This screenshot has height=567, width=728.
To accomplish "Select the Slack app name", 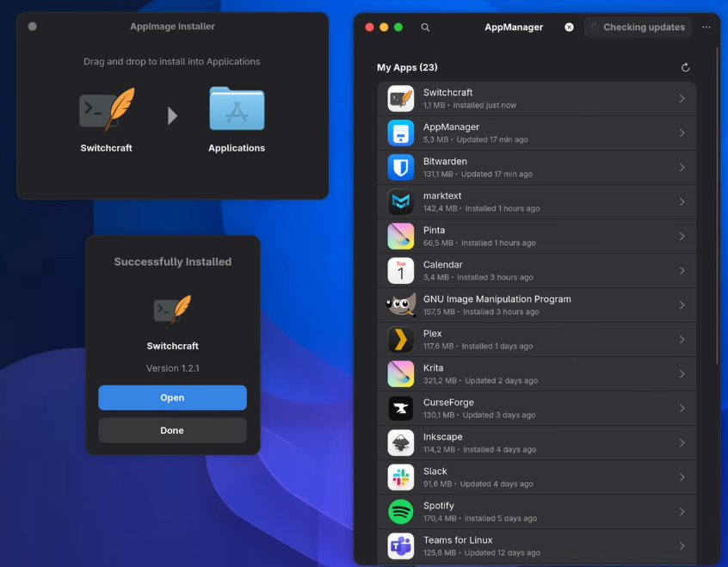I will 435,471.
